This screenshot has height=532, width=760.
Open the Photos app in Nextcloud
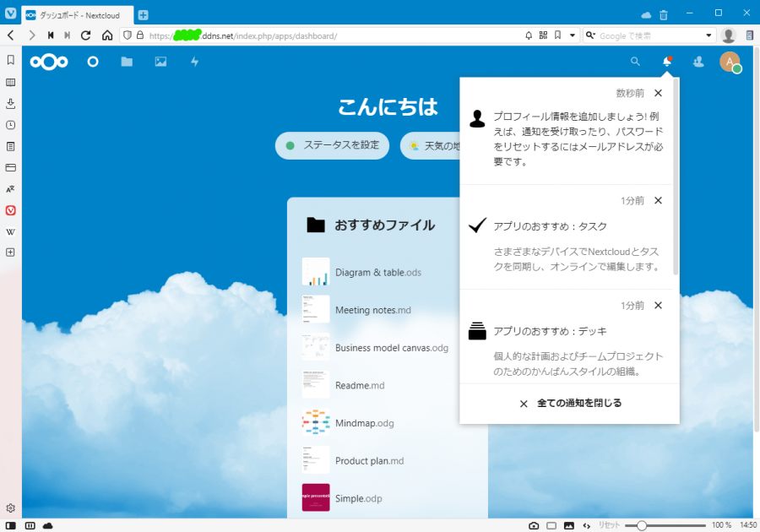[160, 62]
